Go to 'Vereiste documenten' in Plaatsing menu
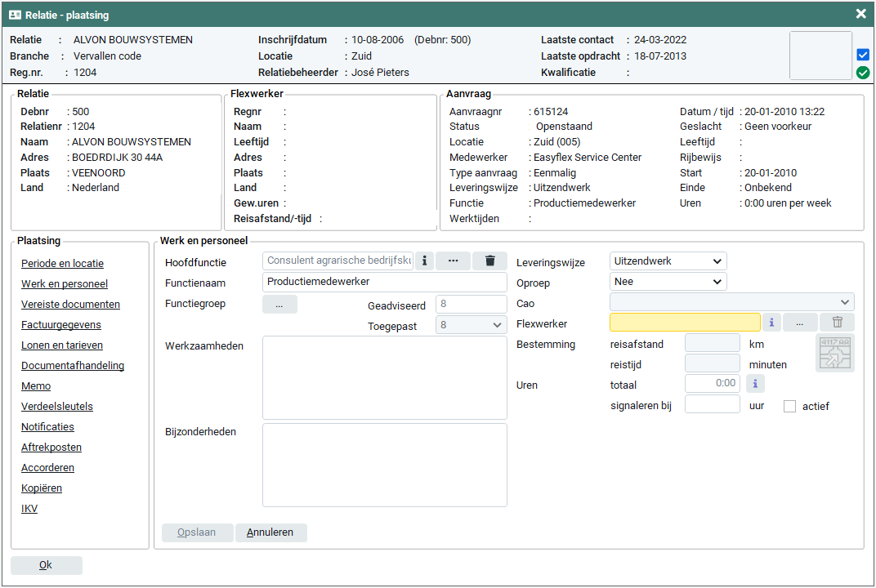The width and height of the screenshot is (876, 588). pos(70,305)
